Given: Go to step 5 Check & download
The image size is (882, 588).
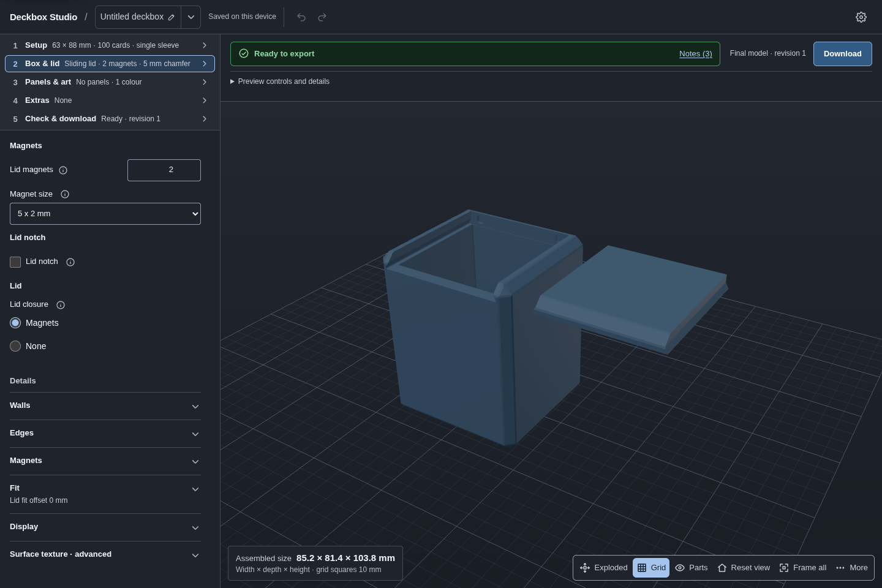Looking at the screenshot, I should click(x=110, y=119).
